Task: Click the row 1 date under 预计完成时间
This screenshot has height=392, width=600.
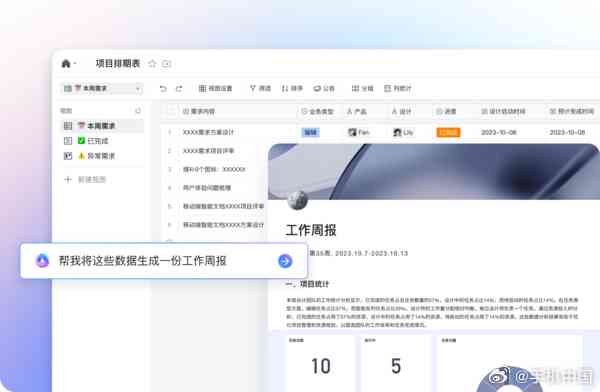Action: click(x=567, y=132)
